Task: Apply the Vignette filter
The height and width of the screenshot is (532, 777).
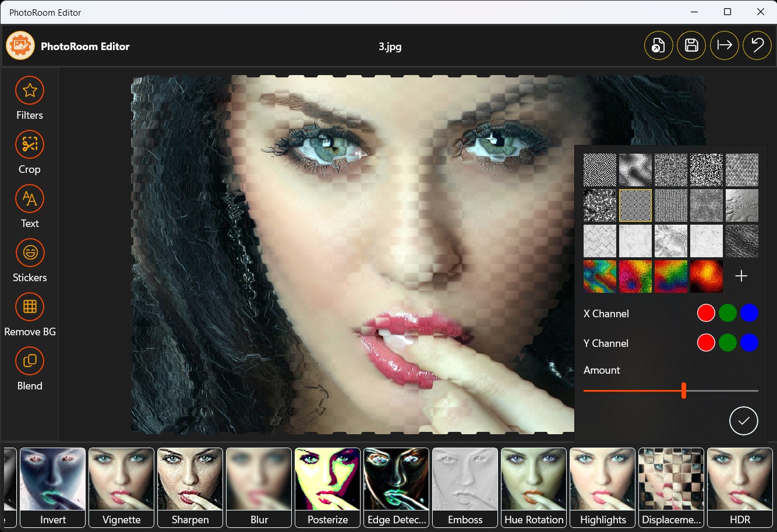Action: [122, 487]
